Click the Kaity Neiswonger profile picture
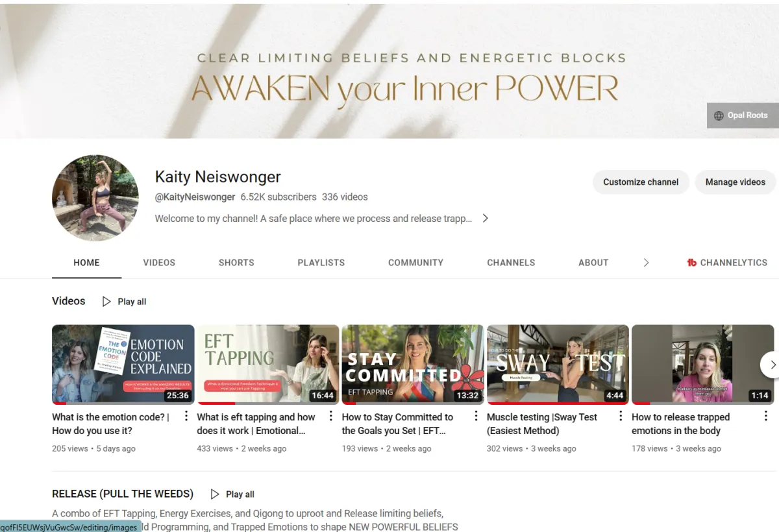This screenshot has width=779, height=532. (95, 198)
